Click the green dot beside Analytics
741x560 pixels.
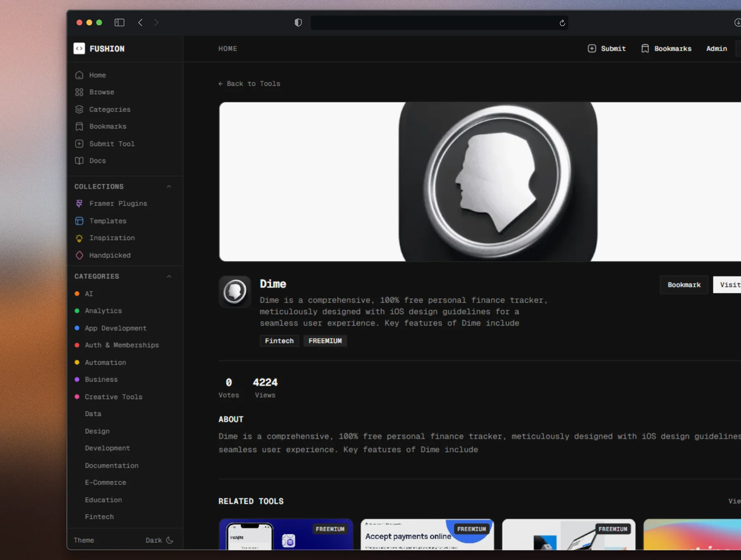(x=77, y=311)
